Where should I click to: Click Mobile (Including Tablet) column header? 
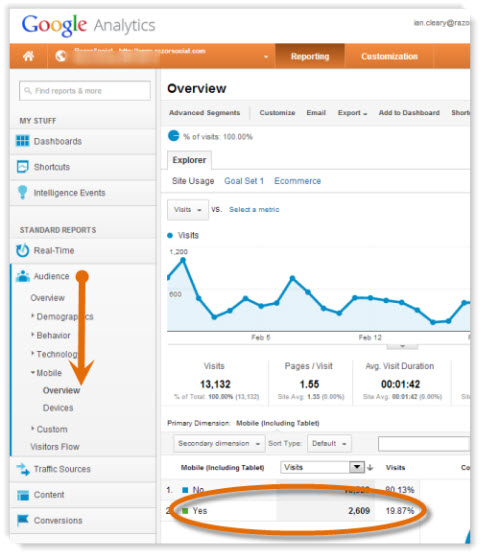223,468
